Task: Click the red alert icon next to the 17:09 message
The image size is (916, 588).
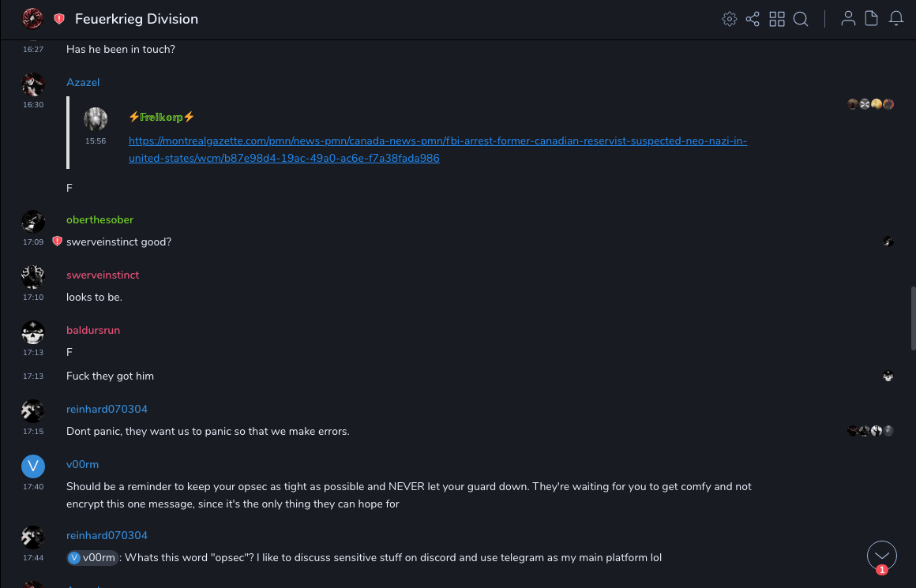Action: [x=57, y=242]
